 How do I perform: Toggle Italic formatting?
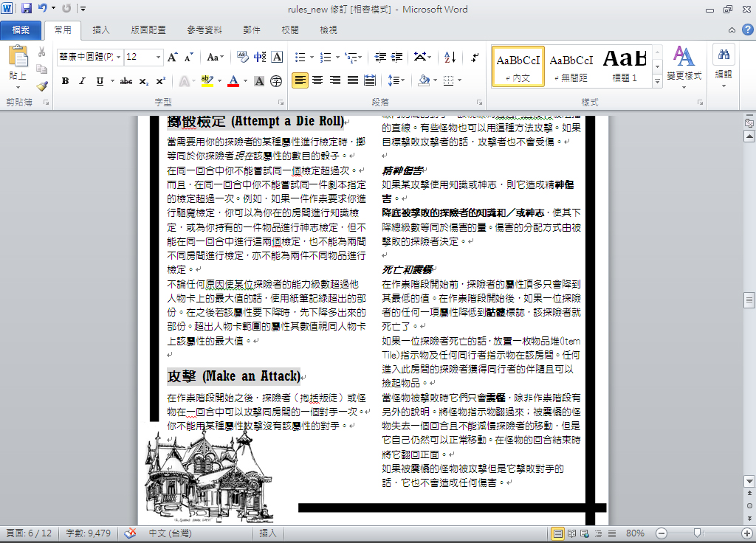83,81
